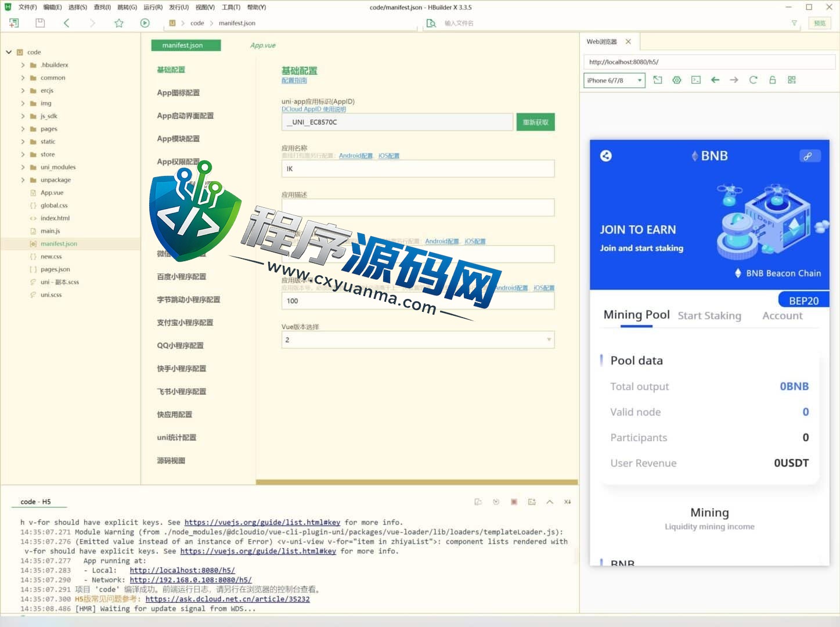Open a new terminal from the console toolbar
The image size is (840, 627).
532,502
